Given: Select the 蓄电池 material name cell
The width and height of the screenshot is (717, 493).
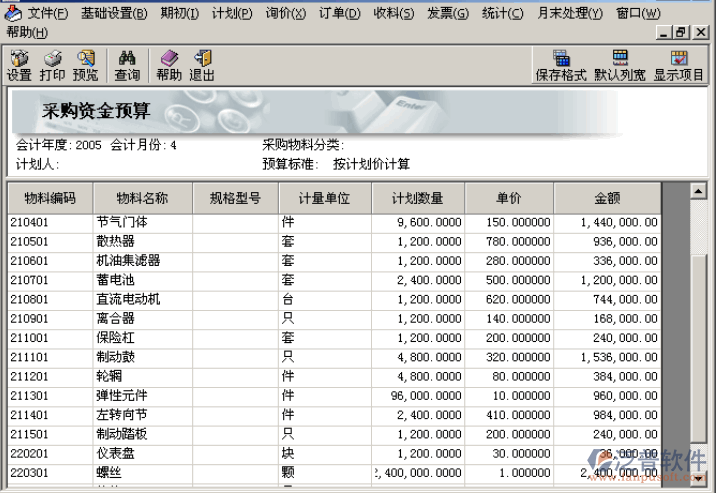Looking at the screenshot, I should [143, 280].
